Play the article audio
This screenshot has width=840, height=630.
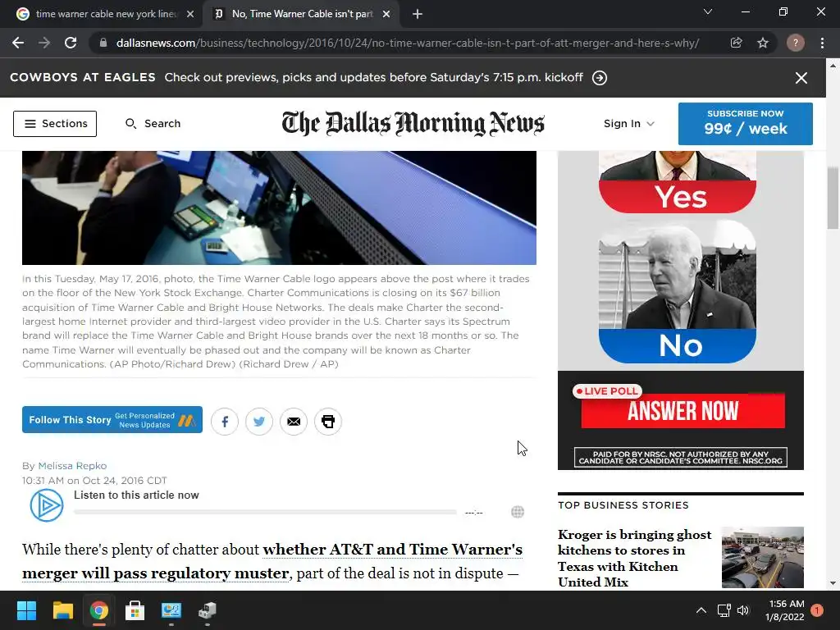point(47,505)
